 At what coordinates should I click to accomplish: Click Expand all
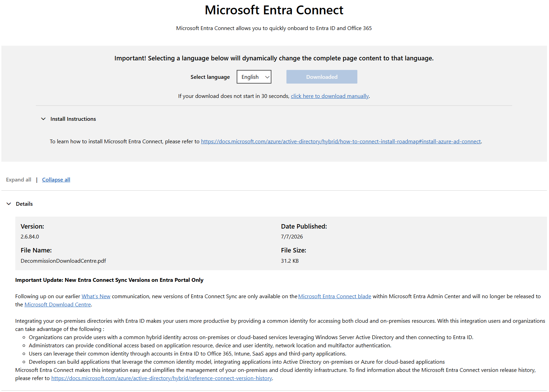click(x=18, y=180)
